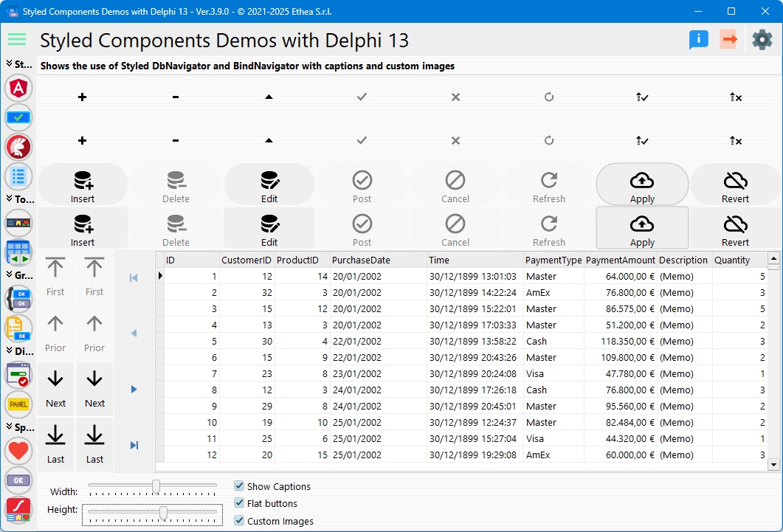The width and height of the screenshot is (783, 532).
Task: Select the green grid icon in the sidebar
Action: pyautogui.click(x=18, y=252)
